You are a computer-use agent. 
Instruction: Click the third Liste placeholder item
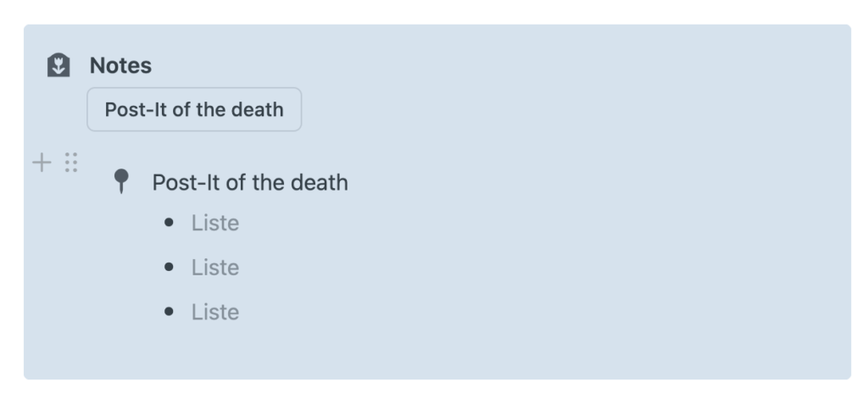tap(215, 312)
